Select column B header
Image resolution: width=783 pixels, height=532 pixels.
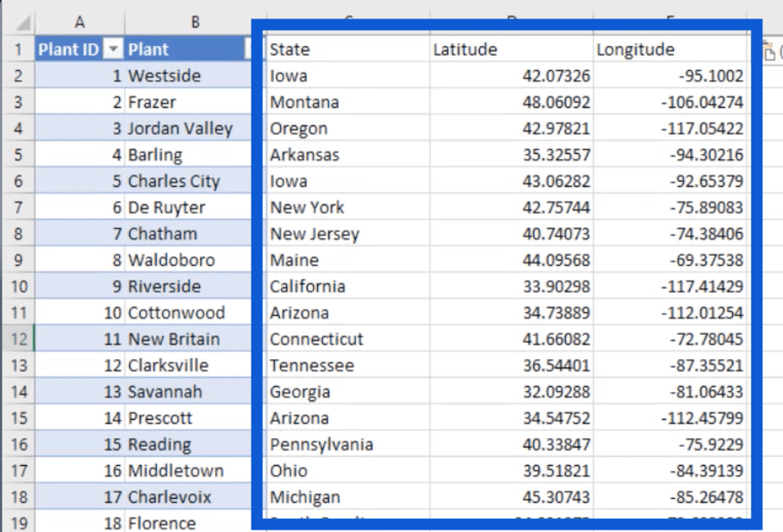click(x=195, y=22)
